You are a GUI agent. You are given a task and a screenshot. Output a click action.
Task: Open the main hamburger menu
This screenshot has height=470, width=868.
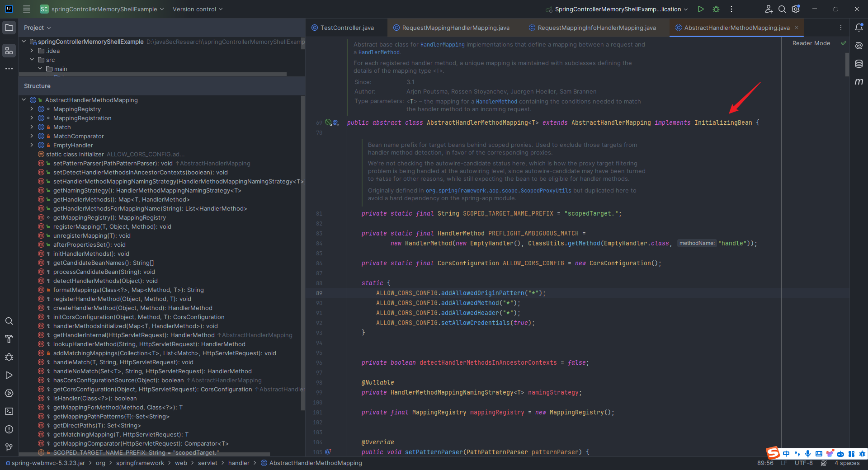click(x=27, y=9)
